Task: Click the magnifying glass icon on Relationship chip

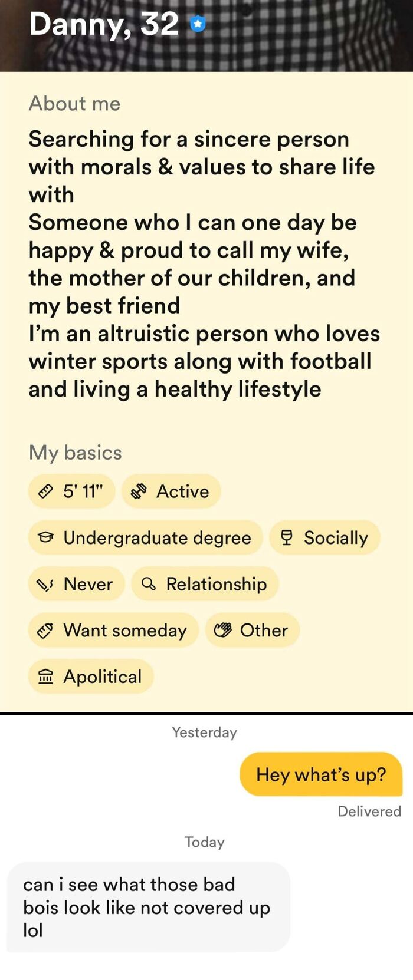Action: tap(149, 584)
